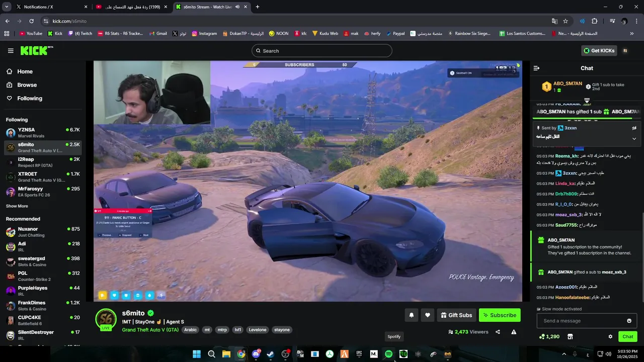Image resolution: width=644 pixels, height=362 pixels.
Task: Open SilentDestroyer recommended channel
Action: (x=43, y=335)
